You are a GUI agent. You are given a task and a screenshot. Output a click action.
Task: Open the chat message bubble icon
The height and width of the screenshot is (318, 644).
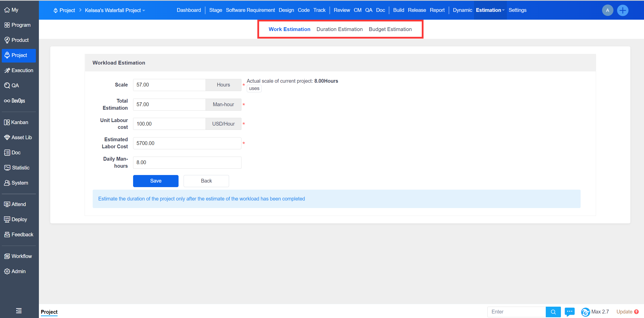569,312
